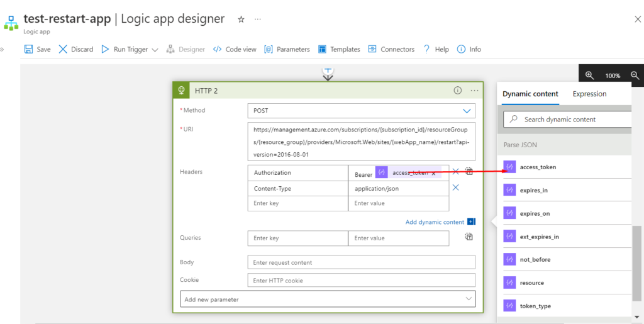644x324 pixels.
Task: Open Templates from the toolbar
Action: coord(339,49)
